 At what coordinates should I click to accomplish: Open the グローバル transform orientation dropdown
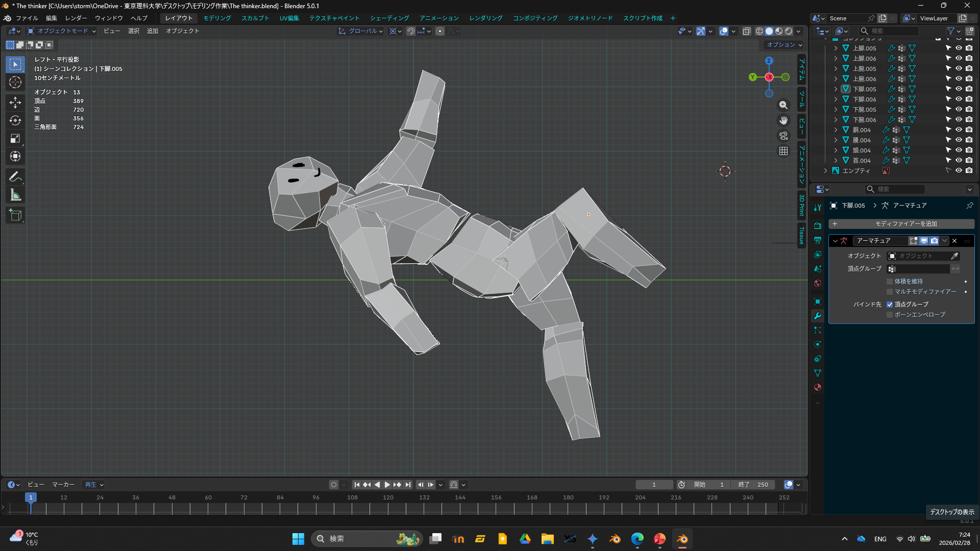click(x=361, y=31)
